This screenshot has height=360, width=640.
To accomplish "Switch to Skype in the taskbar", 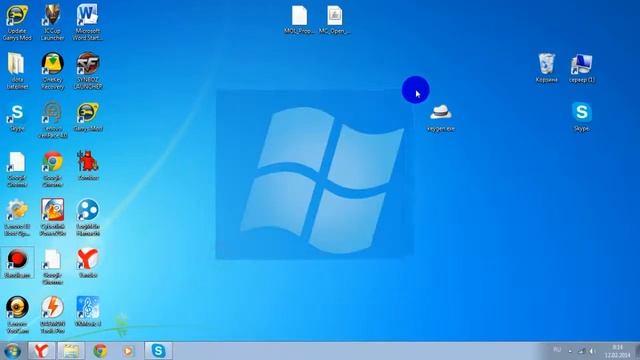I will pyautogui.click(x=158, y=351).
